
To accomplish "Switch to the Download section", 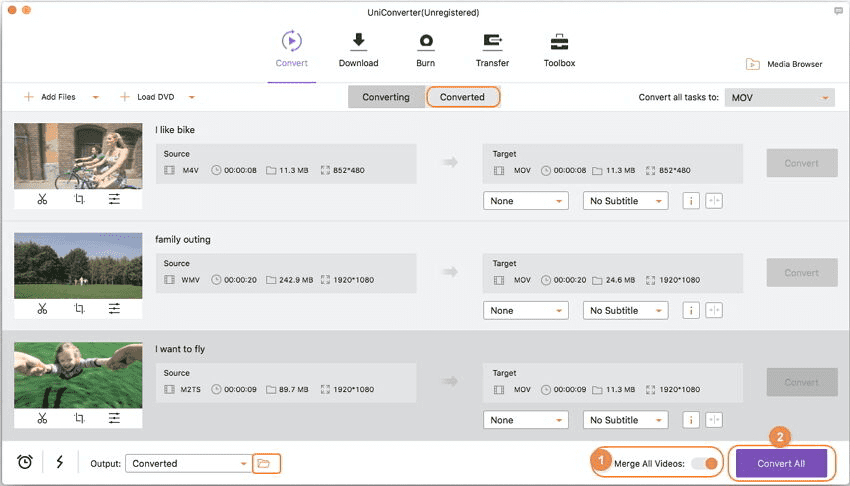I will tap(358, 49).
